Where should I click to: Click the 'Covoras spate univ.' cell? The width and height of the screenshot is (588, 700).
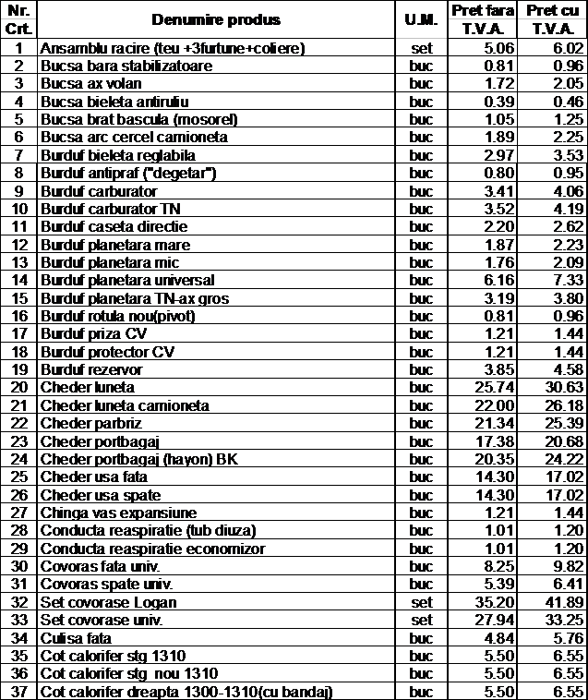tap(216, 584)
